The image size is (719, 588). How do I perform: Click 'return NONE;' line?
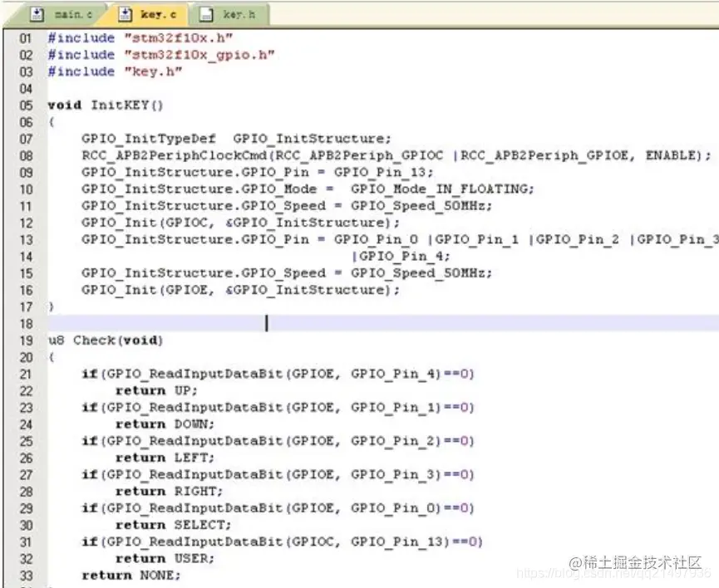point(131,576)
